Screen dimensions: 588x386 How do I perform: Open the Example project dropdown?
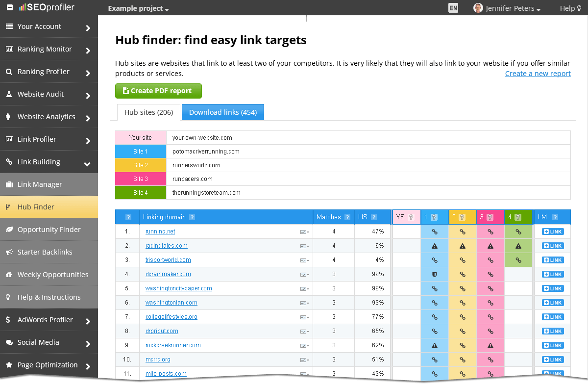(136, 8)
